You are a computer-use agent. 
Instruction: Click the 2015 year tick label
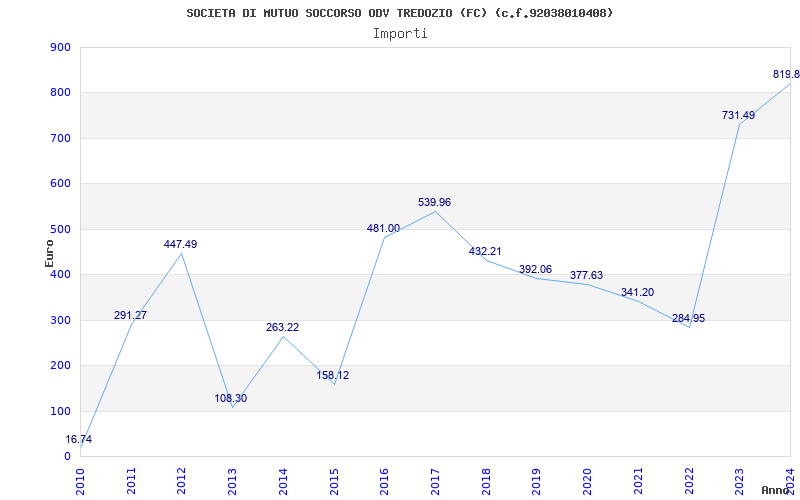coord(334,481)
